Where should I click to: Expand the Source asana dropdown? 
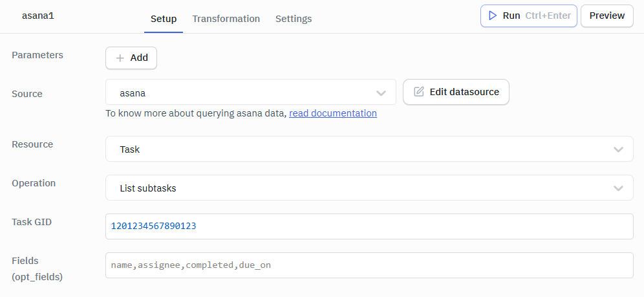click(250, 92)
